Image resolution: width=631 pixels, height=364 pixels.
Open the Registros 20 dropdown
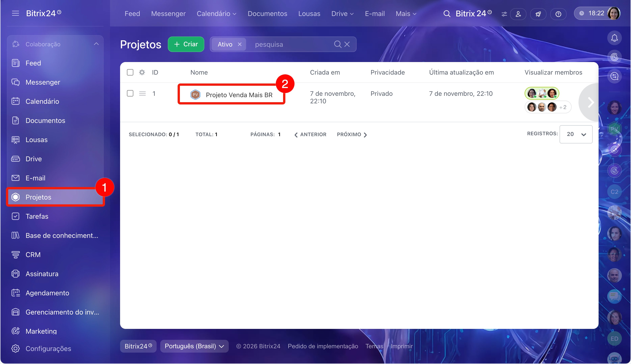(576, 134)
